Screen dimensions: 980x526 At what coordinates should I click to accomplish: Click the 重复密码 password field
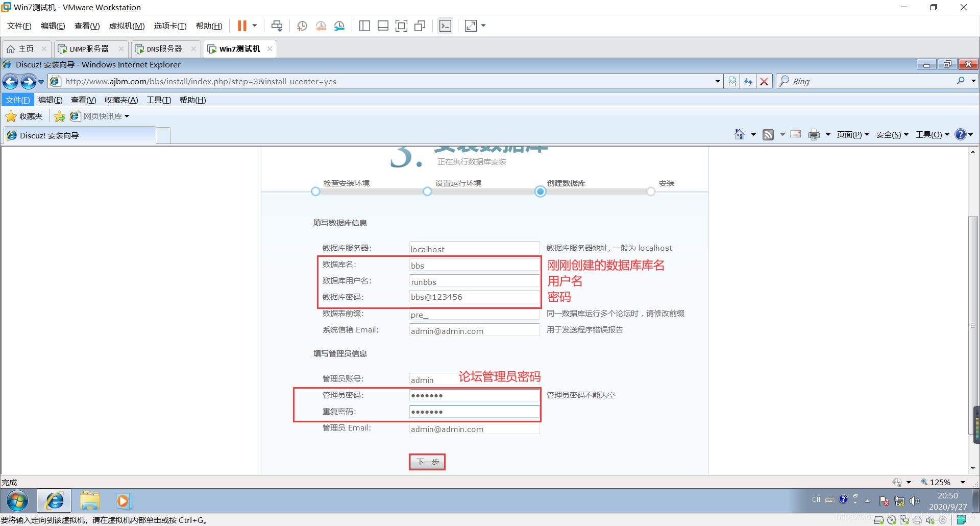[474, 412]
